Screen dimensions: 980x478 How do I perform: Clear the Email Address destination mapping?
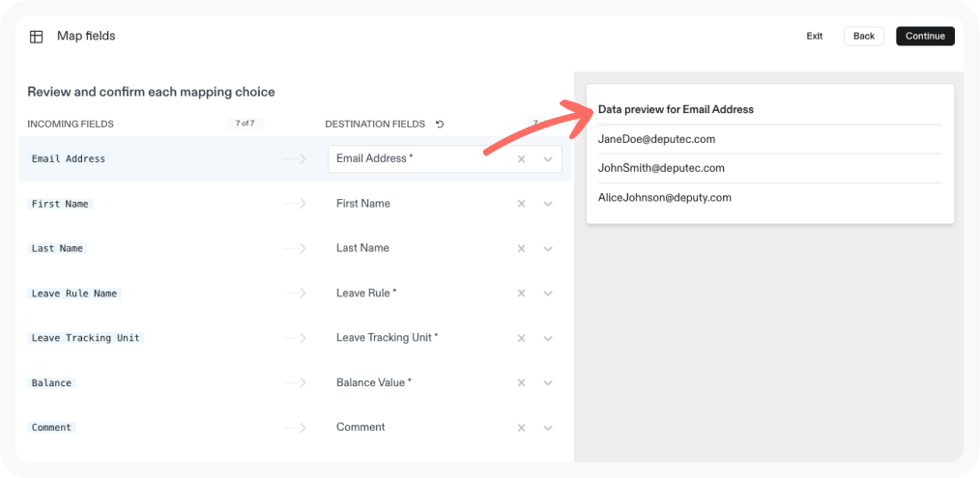point(521,159)
